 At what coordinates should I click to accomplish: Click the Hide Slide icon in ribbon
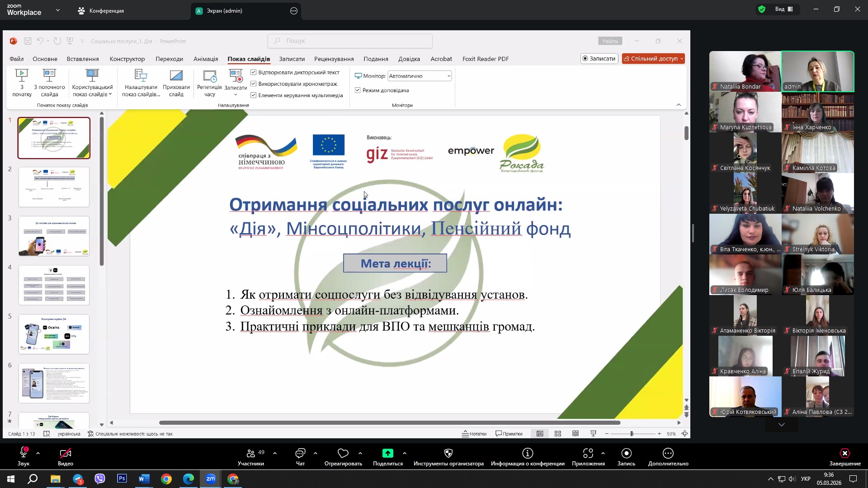point(176,76)
